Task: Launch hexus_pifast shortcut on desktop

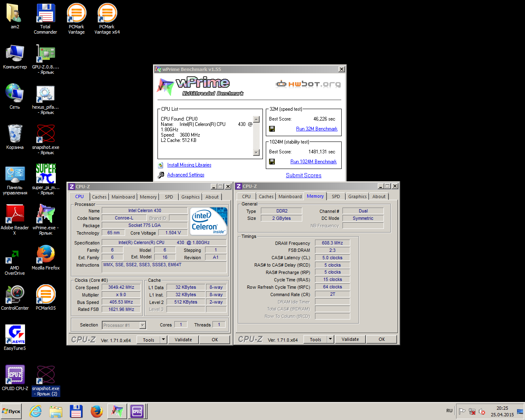Action: [x=46, y=100]
